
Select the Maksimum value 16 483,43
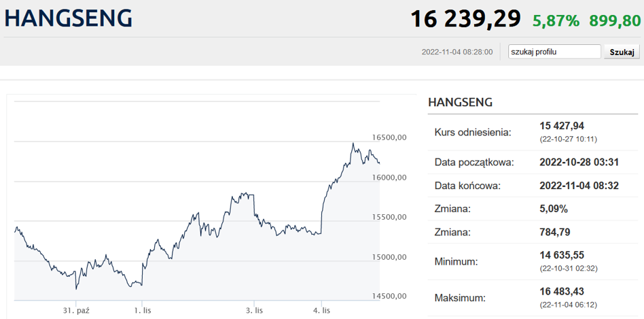[x=562, y=291]
